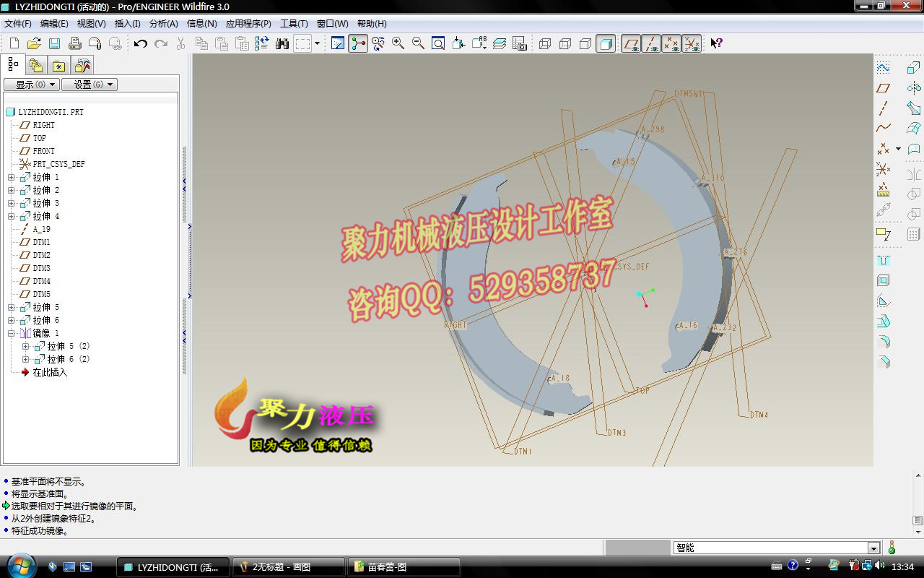
Task: Toggle datum plane display visibility
Action: point(631,43)
